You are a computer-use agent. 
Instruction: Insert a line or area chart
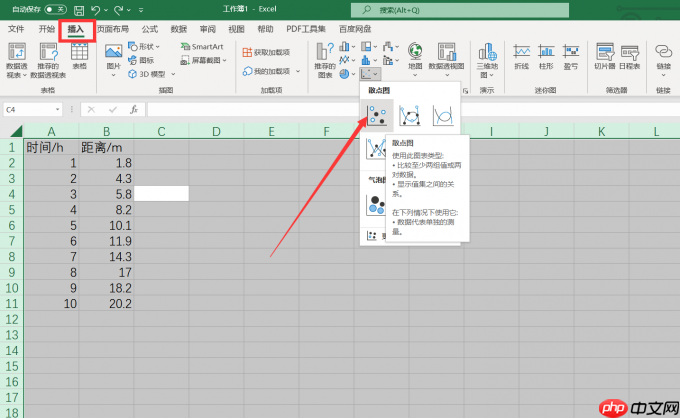[x=344, y=60]
